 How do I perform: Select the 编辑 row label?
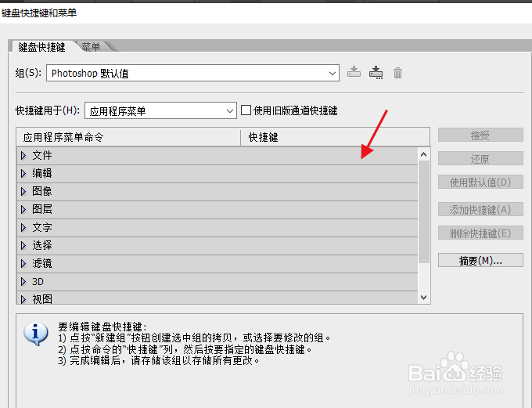pos(42,174)
